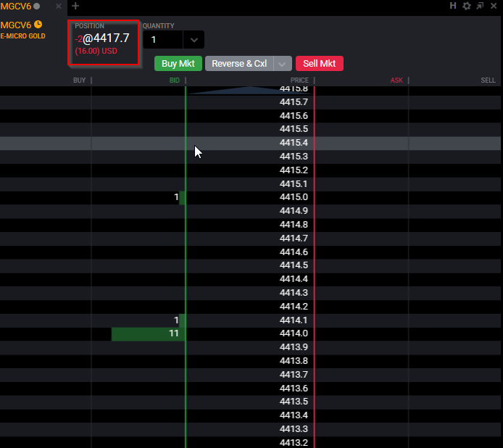
Task: Open the Quantity dropdown chevron
Action: (194, 39)
